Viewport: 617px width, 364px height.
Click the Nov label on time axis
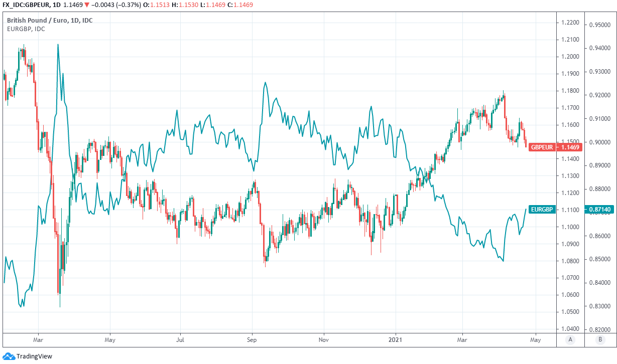coord(324,339)
